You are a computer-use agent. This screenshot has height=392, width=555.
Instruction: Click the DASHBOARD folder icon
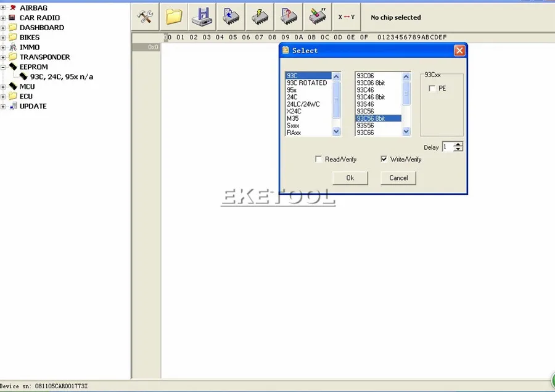[13, 27]
